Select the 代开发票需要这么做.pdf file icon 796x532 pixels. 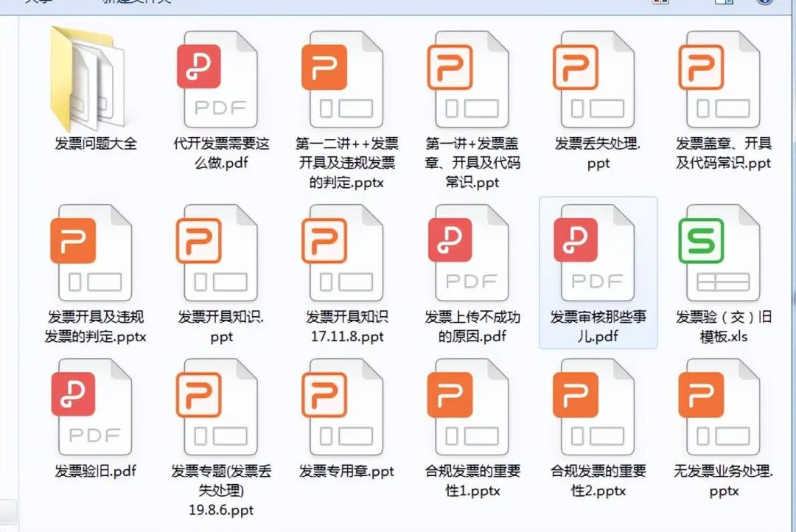click(217, 79)
